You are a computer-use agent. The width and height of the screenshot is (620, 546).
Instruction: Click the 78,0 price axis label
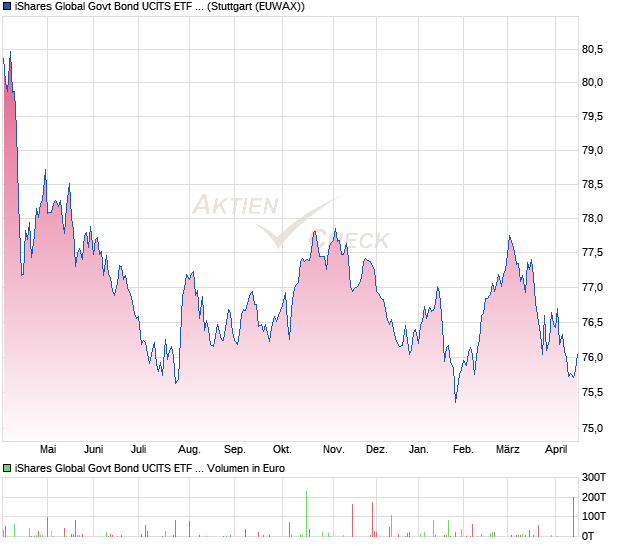click(x=592, y=218)
